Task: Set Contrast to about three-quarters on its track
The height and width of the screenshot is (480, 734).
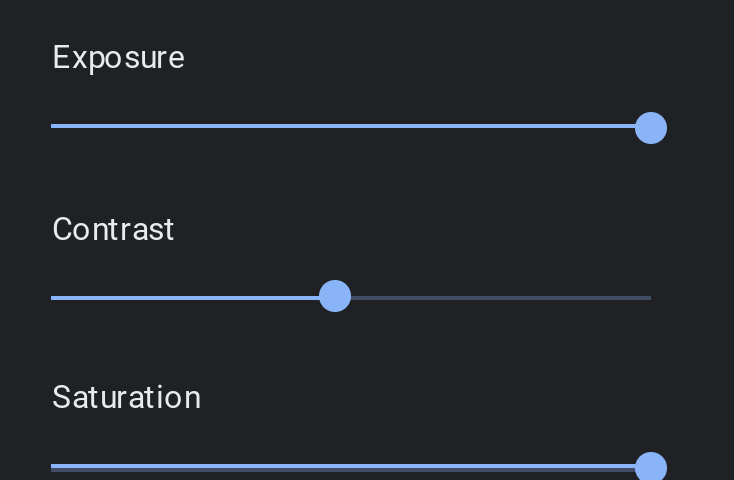Action: 501,297
